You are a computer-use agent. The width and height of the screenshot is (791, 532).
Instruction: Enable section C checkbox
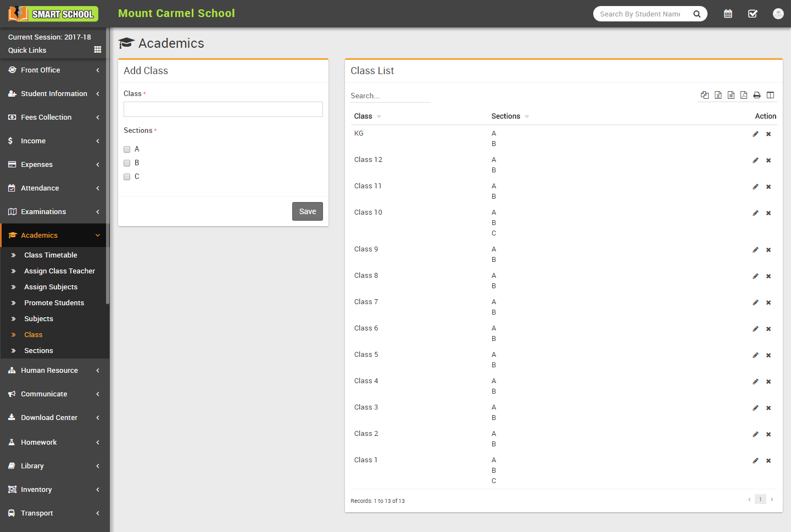[x=127, y=177]
